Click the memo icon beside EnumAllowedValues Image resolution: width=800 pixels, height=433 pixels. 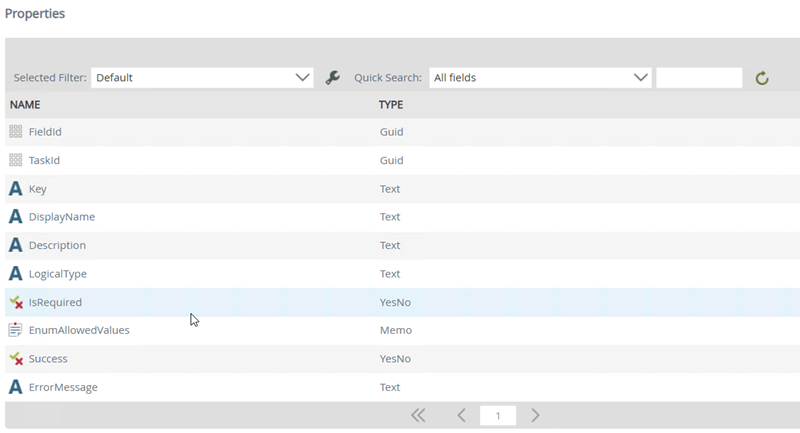tap(15, 330)
